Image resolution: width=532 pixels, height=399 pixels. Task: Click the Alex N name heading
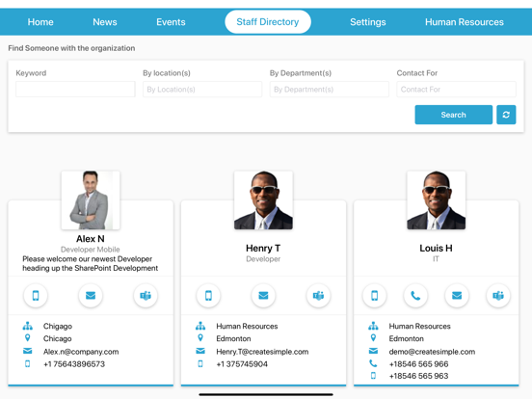pyautogui.click(x=91, y=239)
